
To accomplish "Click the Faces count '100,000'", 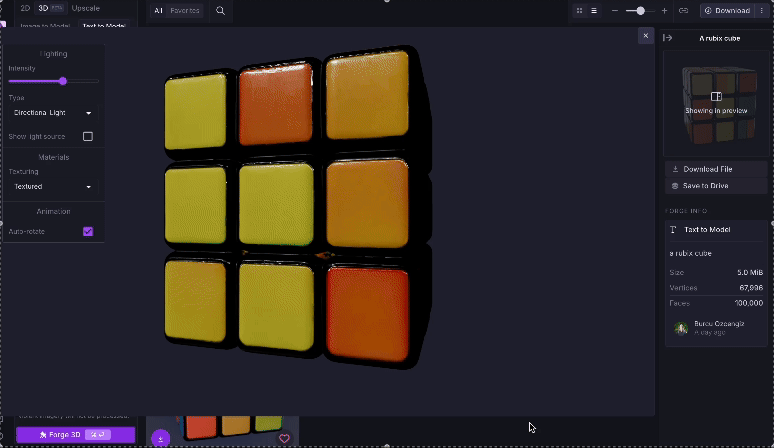I will [748, 303].
